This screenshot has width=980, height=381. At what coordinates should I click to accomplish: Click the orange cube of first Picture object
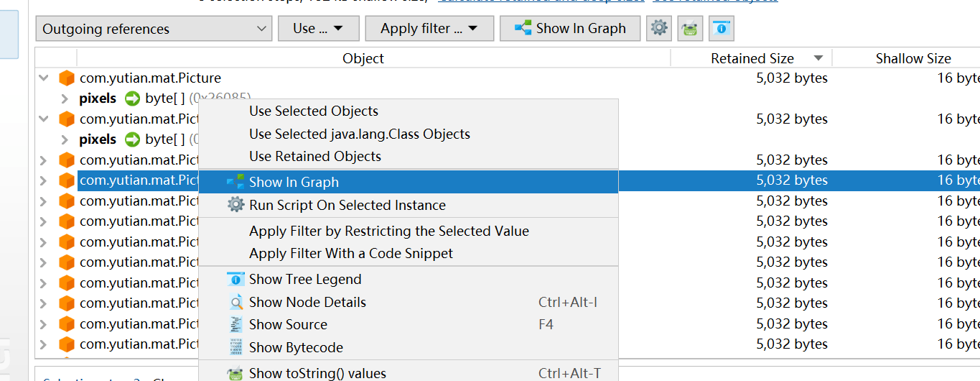(x=67, y=78)
